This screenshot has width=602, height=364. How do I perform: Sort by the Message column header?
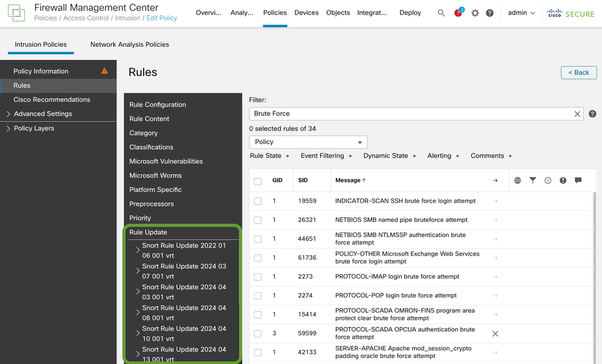coord(350,180)
